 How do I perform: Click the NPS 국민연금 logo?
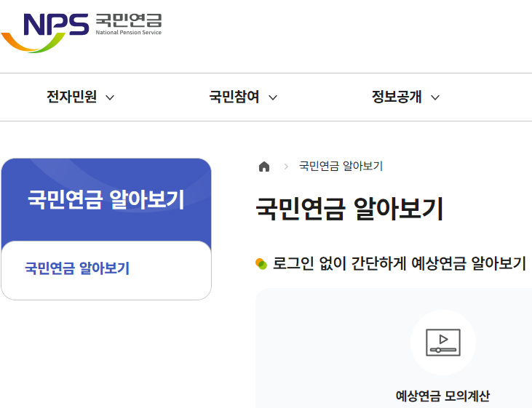point(82,33)
